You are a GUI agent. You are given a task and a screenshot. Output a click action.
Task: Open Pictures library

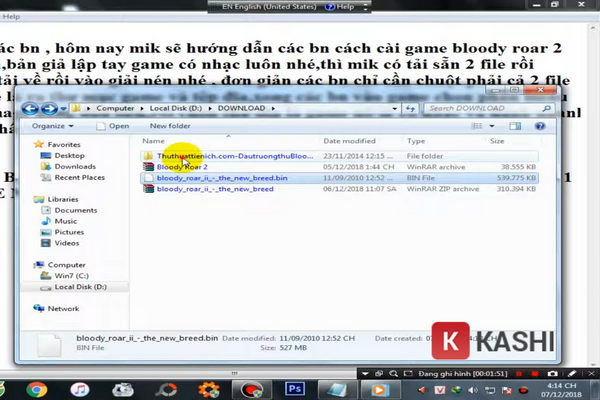click(x=69, y=232)
